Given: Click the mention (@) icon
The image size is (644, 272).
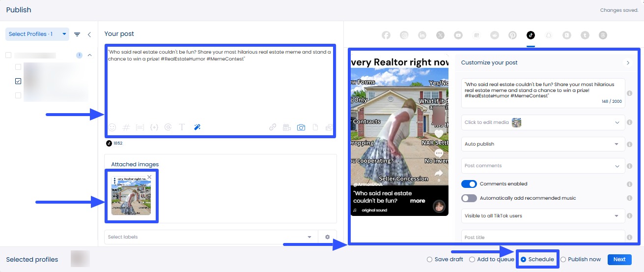Looking at the screenshot, I should coord(168,127).
